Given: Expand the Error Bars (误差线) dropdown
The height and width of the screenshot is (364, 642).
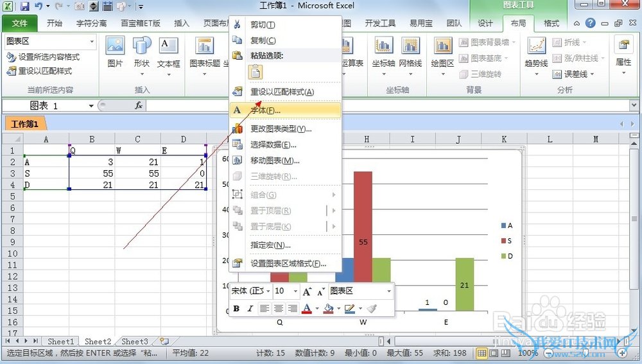Looking at the screenshot, I should (x=592, y=74).
